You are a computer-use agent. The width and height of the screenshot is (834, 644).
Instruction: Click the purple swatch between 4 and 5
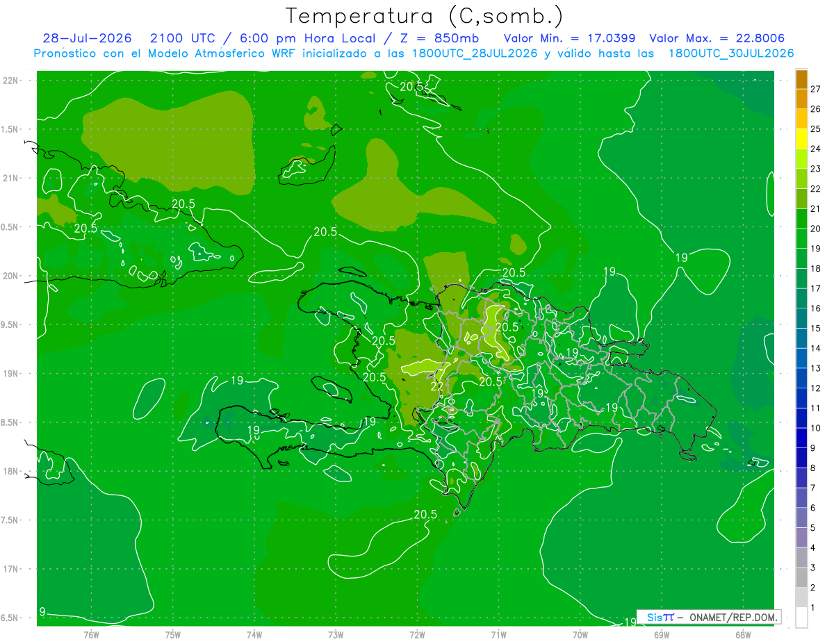(801, 538)
